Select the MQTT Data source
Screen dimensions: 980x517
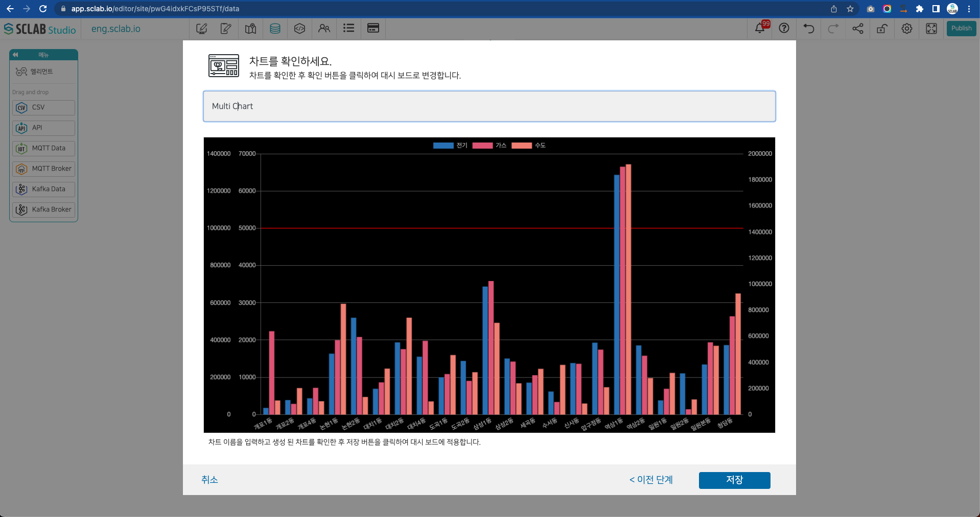tap(43, 148)
